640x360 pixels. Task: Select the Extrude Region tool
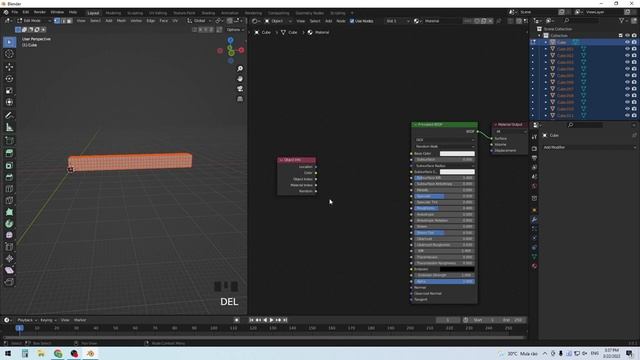9,153
